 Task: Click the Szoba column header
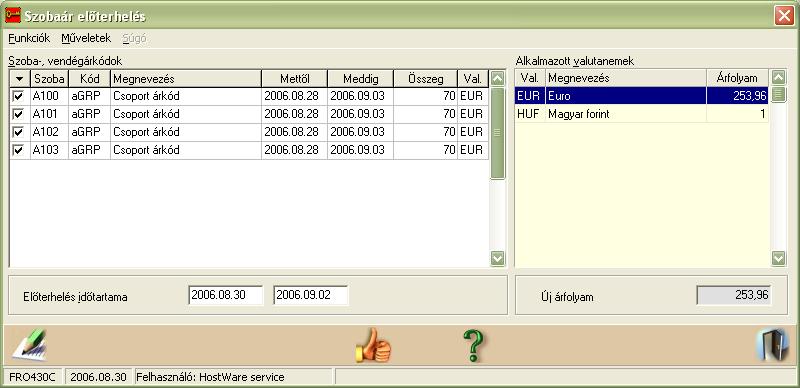(49, 79)
